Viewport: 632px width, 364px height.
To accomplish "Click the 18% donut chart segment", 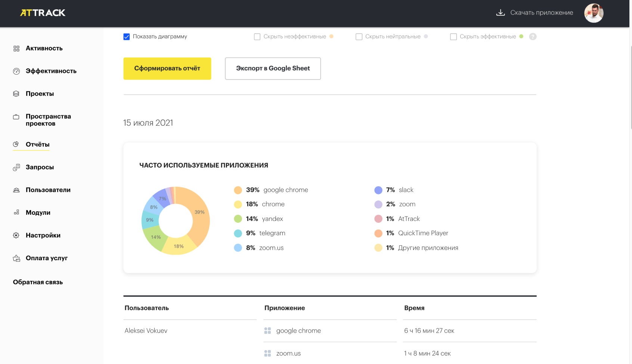I will [179, 246].
